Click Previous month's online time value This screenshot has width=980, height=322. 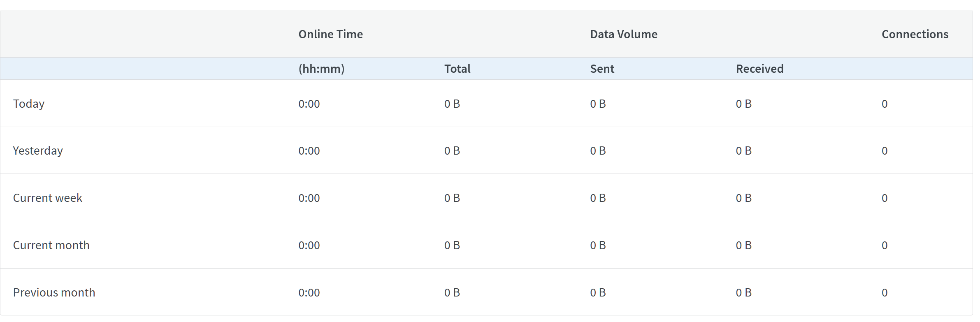click(x=309, y=292)
